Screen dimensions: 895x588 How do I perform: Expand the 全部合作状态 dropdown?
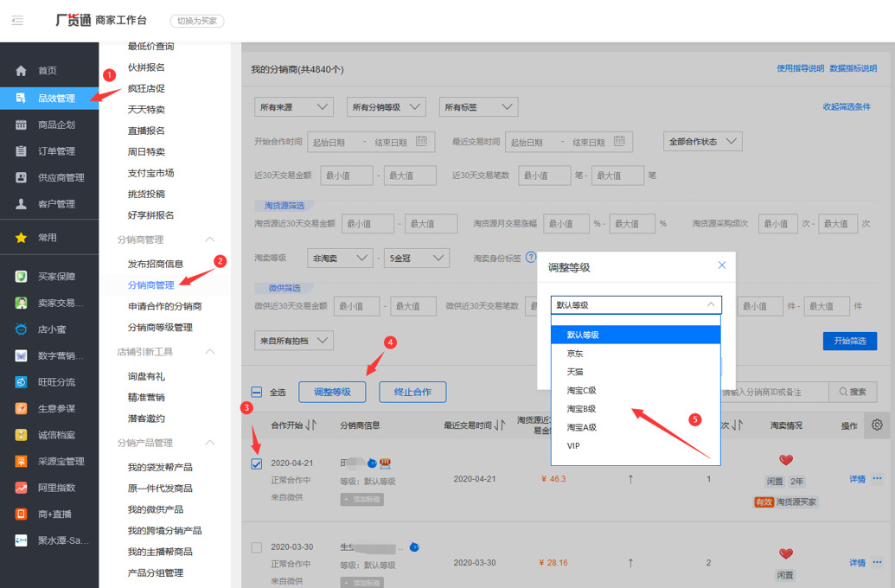coord(702,142)
